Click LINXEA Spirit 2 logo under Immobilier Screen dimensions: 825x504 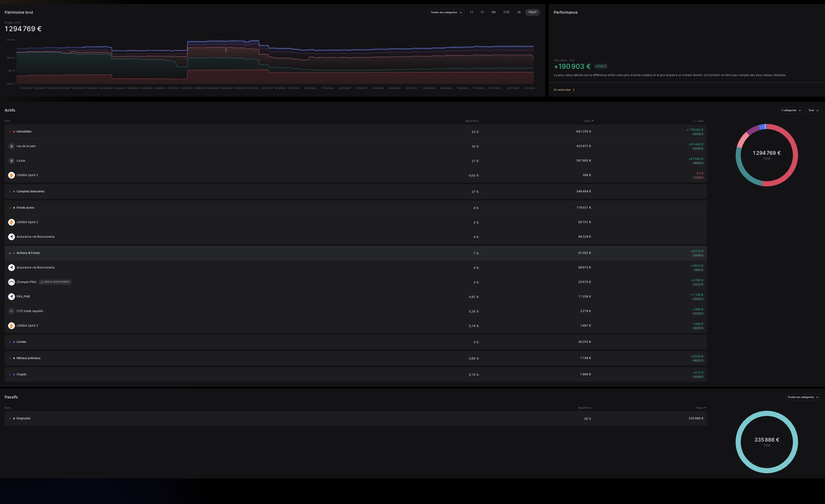12,175
